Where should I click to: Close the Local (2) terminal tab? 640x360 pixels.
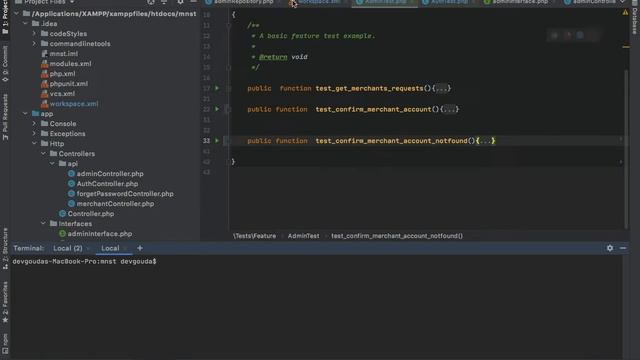(x=88, y=248)
